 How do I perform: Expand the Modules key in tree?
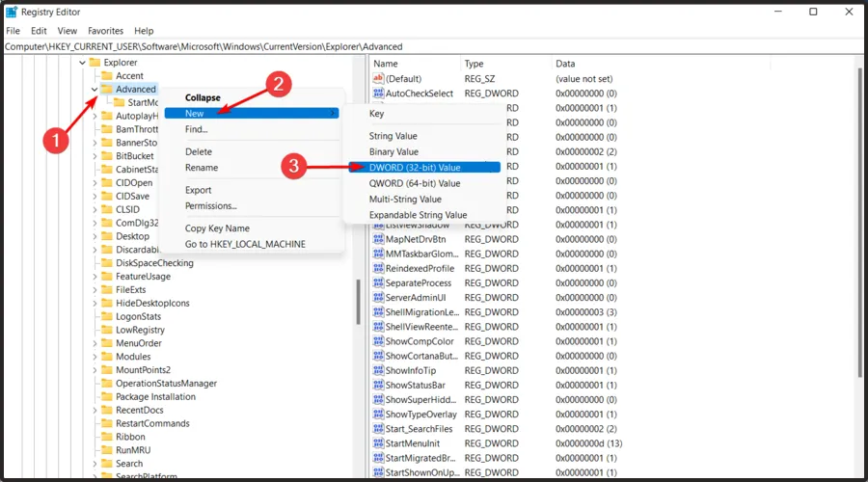pyautogui.click(x=95, y=357)
